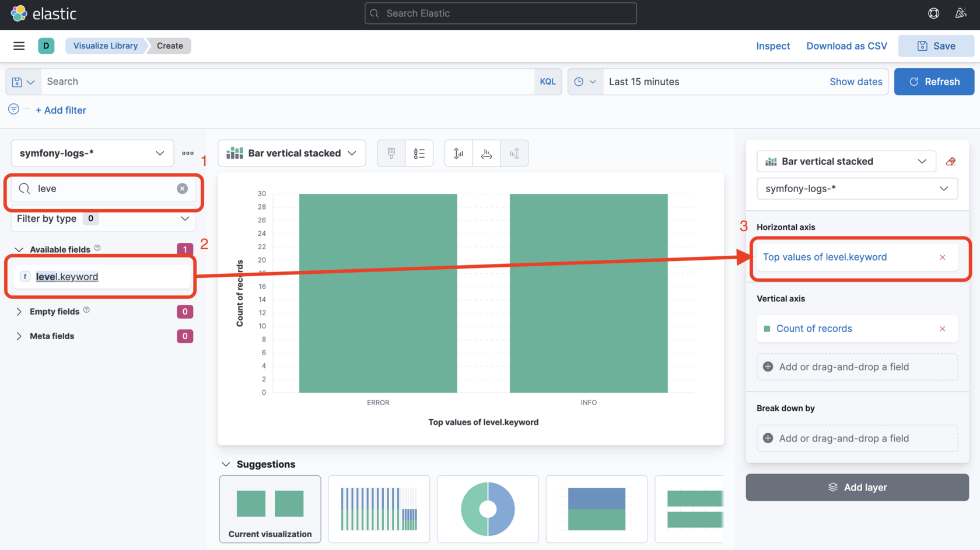Screen dimensions: 980x550
Task: Clear the field search text
Action: [x=183, y=189]
